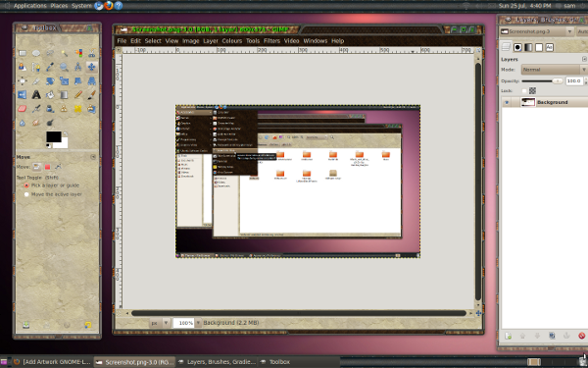
Task: Select the Scissors Select tool
Action: pos(92,53)
